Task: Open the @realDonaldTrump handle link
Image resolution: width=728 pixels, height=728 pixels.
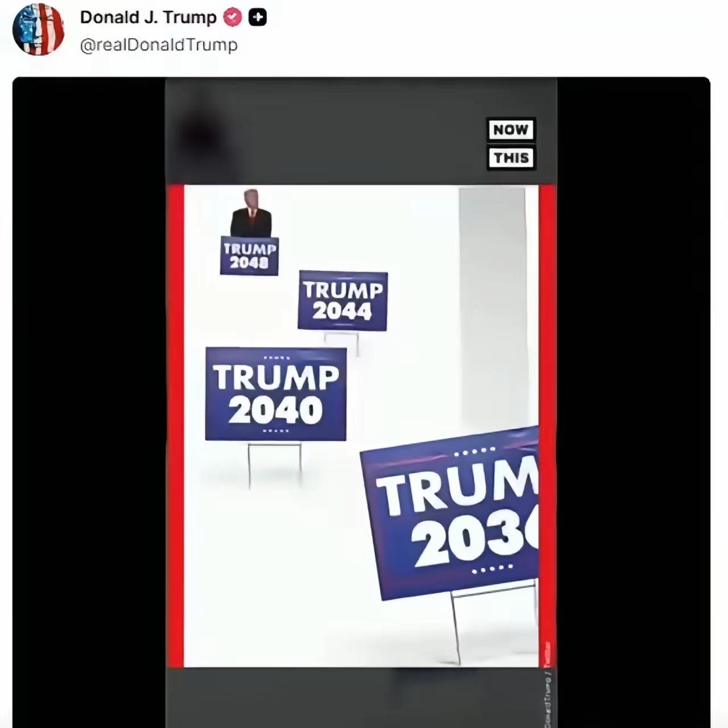Action: [x=159, y=45]
